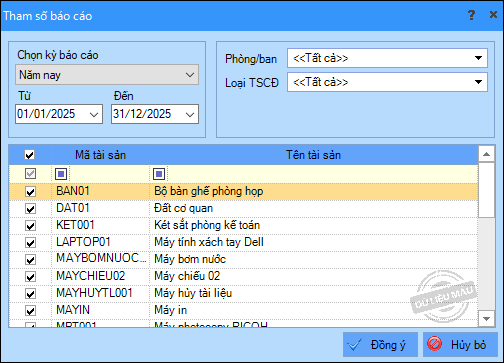Click the asset list scrollbar thumb
The image size is (504, 363).
click(486, 190)
